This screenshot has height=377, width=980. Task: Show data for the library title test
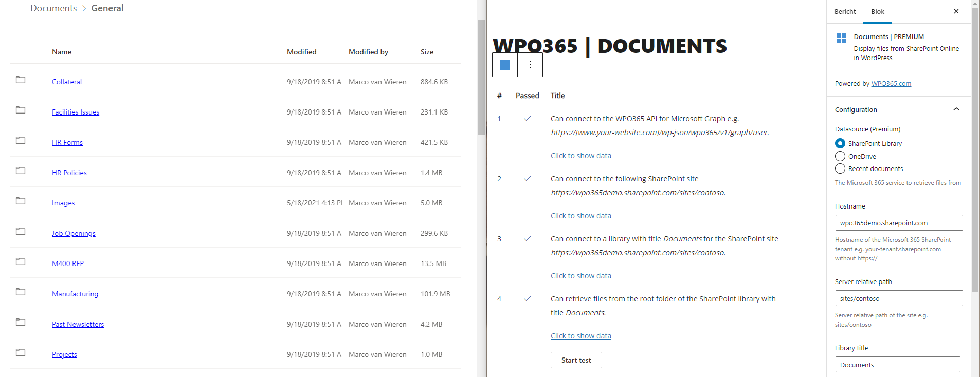[581, 276]
